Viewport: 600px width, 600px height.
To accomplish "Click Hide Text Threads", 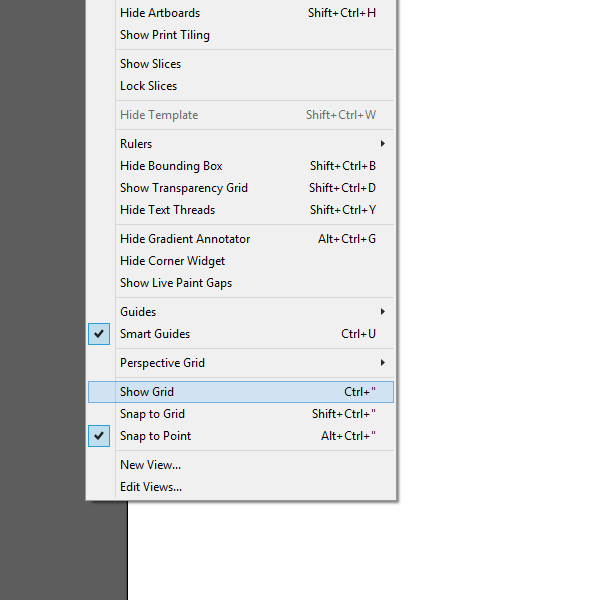I will pyautogui.click(x=241, y=210).
